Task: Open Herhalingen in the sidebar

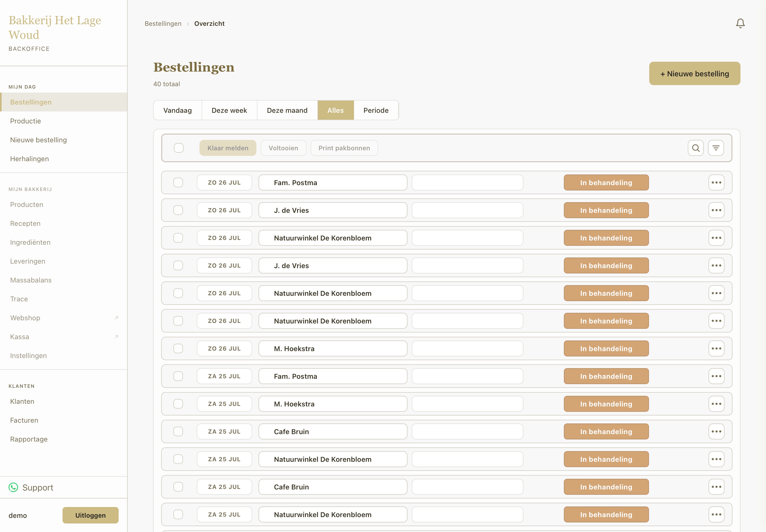Action: [x=63, y=159]
